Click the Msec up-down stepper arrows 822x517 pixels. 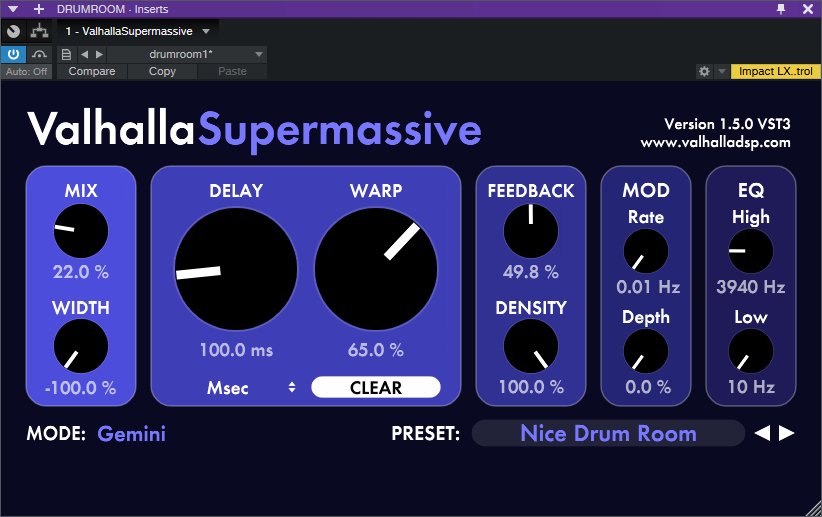[x=292, y=387]
